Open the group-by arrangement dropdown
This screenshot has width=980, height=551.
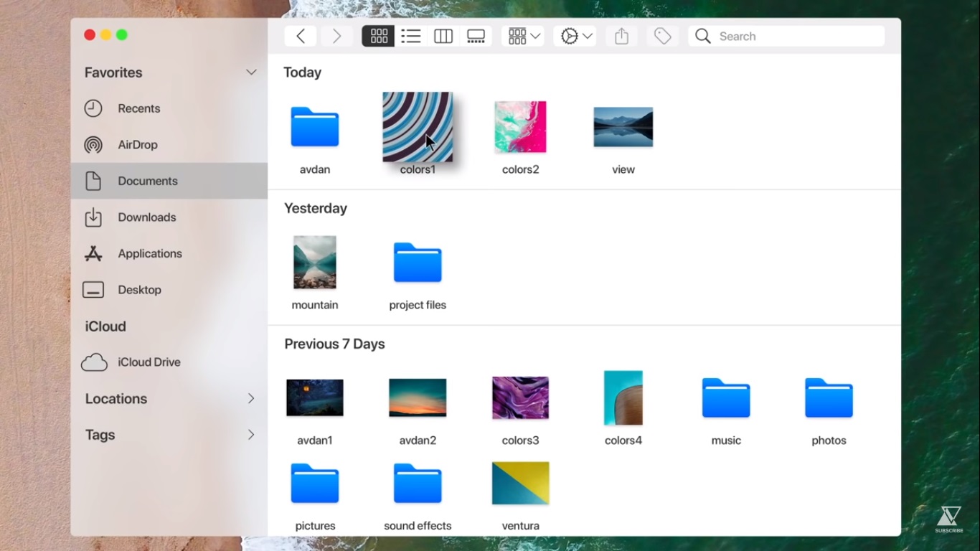click(x=524, y=37)
